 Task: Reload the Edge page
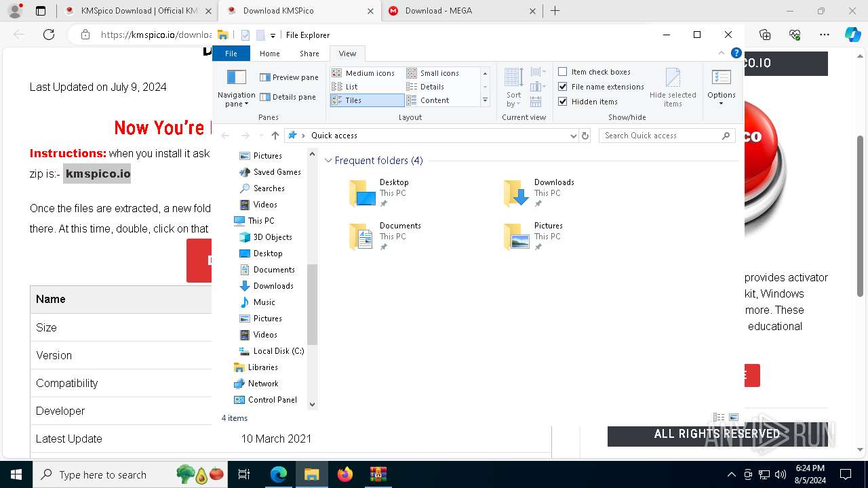[49, 35]
